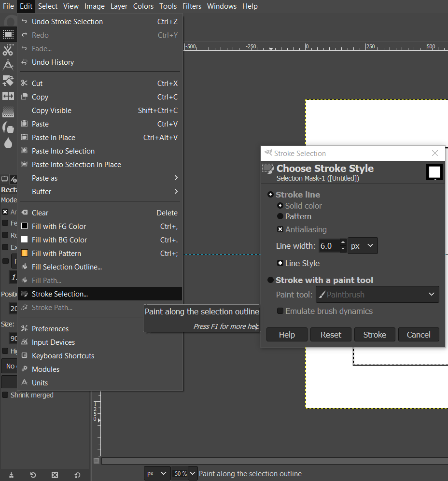Choose Cut with scissors icon
This screenshot has width=448, height=481.
99,84
